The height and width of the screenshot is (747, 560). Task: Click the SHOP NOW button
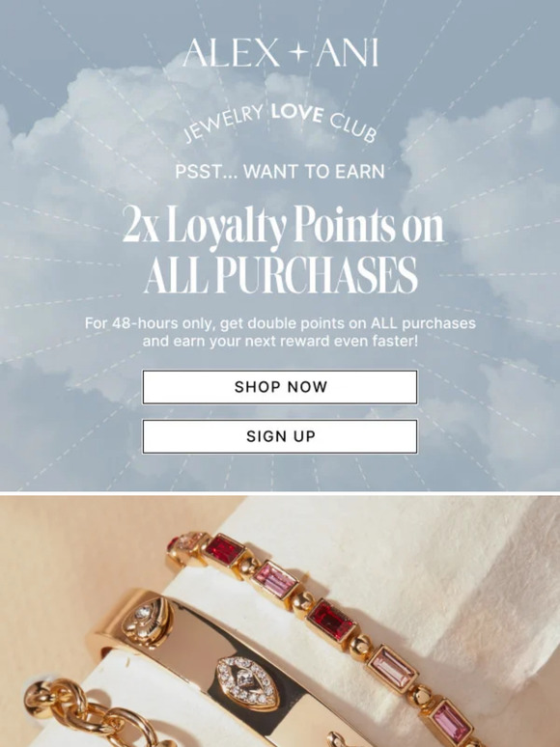point(280,387)
